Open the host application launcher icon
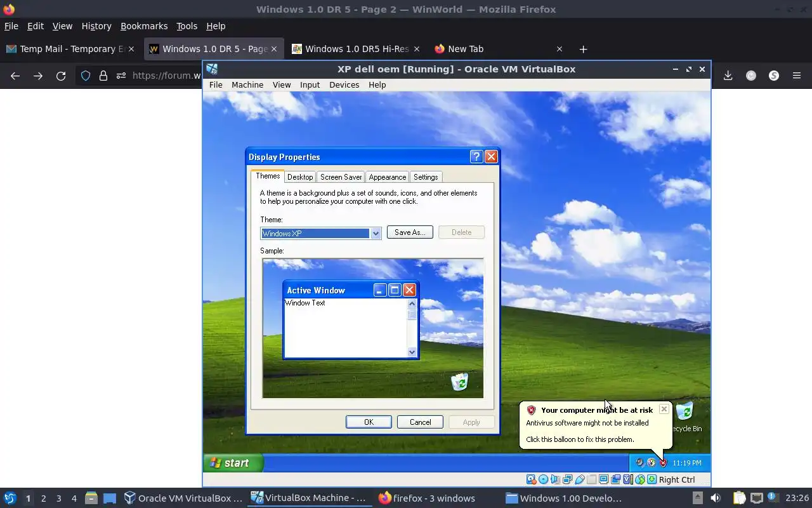 (x=10, y=498)
